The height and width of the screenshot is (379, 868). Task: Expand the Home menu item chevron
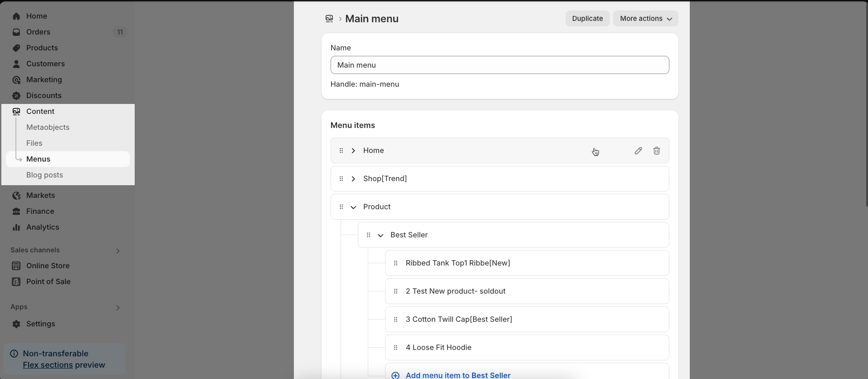pos(353,151)
